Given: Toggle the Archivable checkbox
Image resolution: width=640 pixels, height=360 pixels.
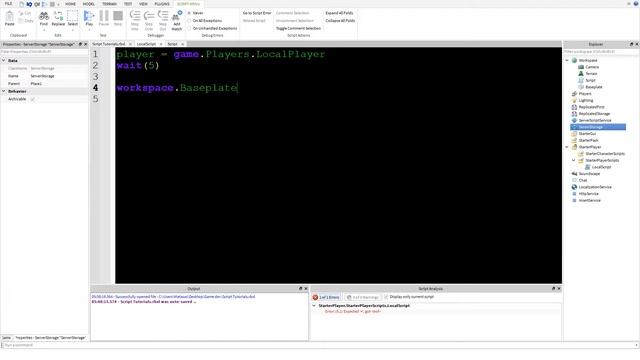Looking at the screenshot, I should pos(33,99).
